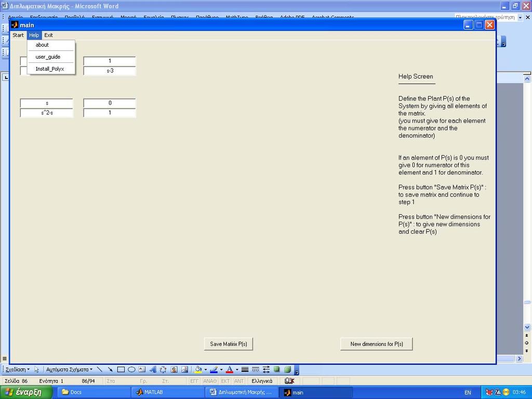Switch to MATLAB from the taskbar
The height and width of the screenshot is (399, 532).
pyautogui.click(x=167, y=392)
